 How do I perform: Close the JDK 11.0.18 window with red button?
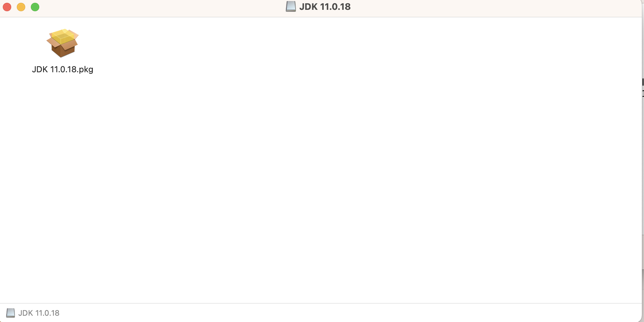(x=7, y=7)
